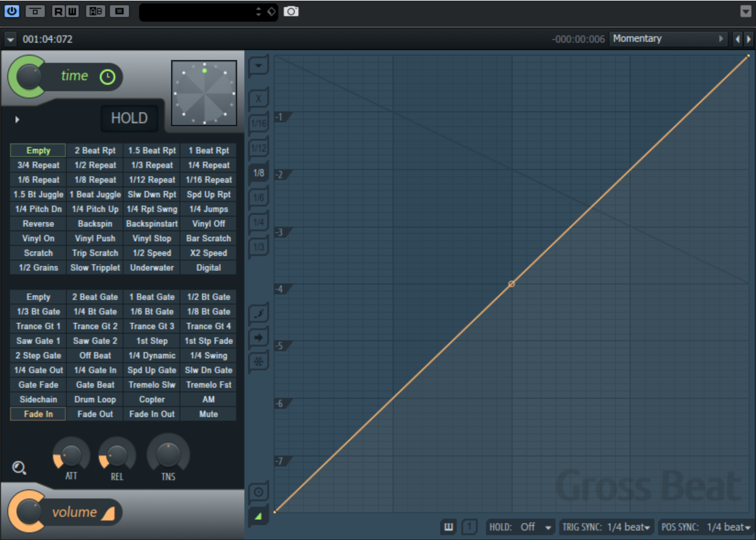Screen dimensions: 756x540
Task: Click the zoom magnifier icon
Action: click(x=19, y=468)
